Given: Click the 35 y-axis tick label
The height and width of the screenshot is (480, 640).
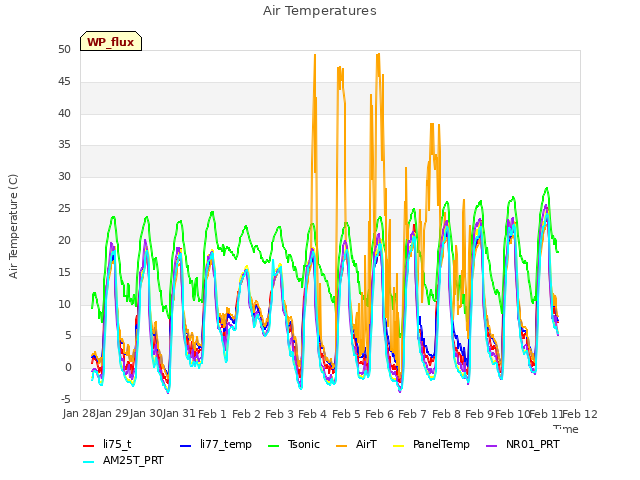Looking at the screenshot, I should tap(64, 145).
